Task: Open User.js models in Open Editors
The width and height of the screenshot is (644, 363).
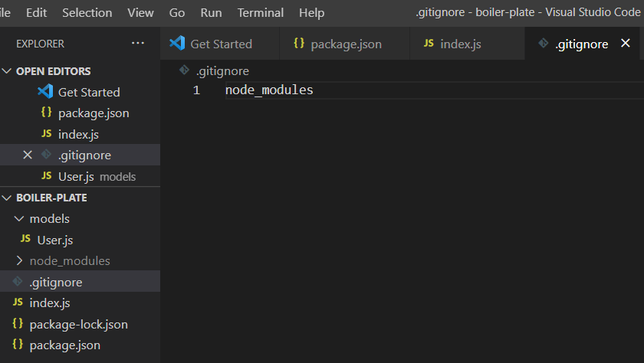Action: (x=80, y=176)
